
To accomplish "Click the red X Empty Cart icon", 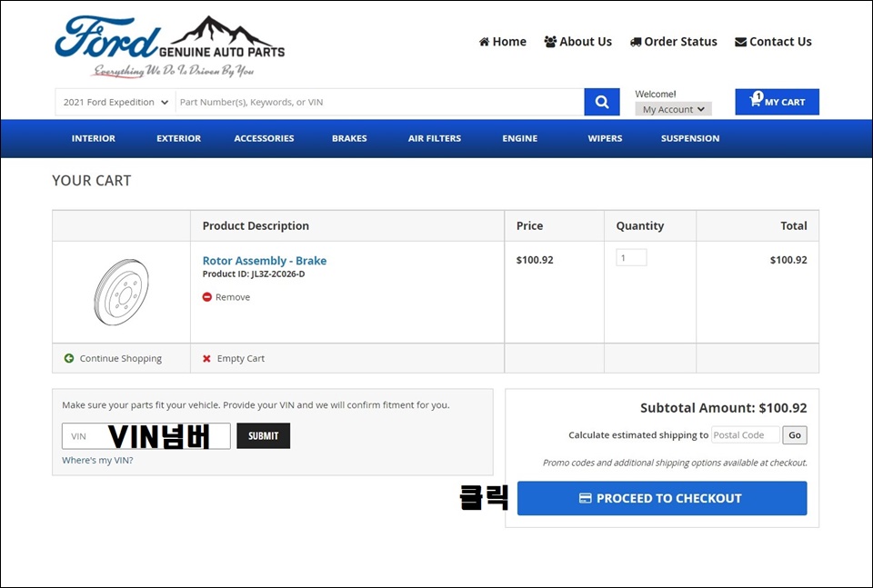I will 206,359.
